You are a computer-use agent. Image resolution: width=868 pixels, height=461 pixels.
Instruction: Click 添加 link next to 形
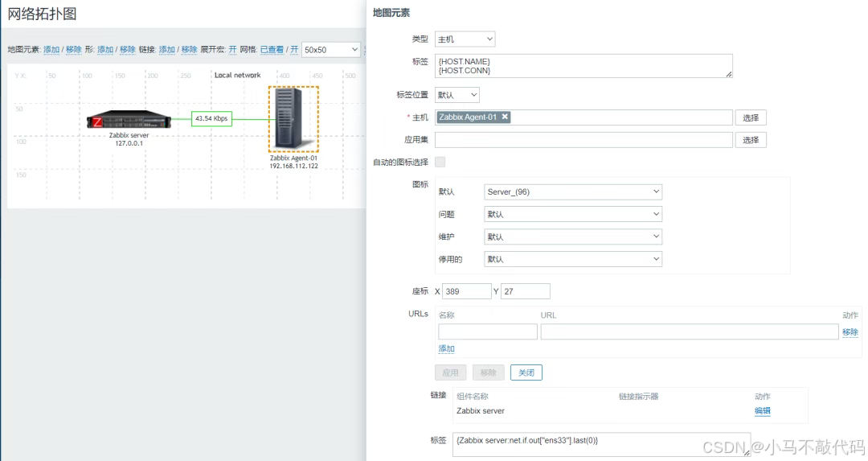coord(105,49)
